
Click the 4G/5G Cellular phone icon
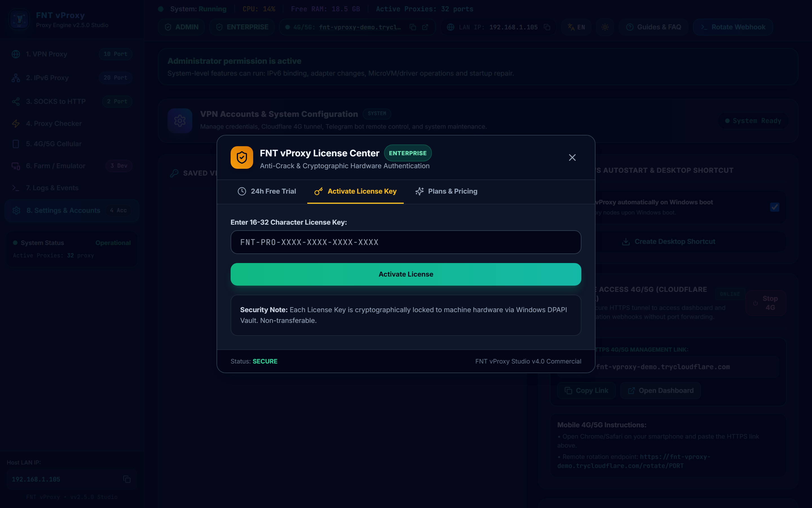click(x=16, y=144)
